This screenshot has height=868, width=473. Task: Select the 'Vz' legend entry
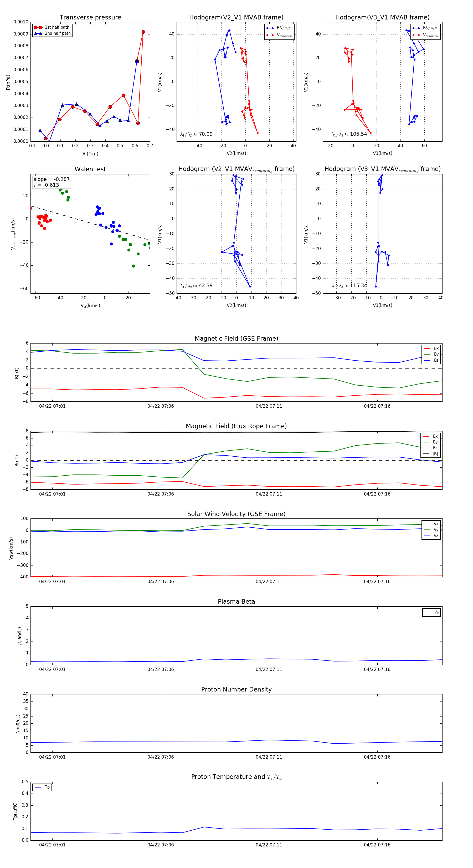431,536
